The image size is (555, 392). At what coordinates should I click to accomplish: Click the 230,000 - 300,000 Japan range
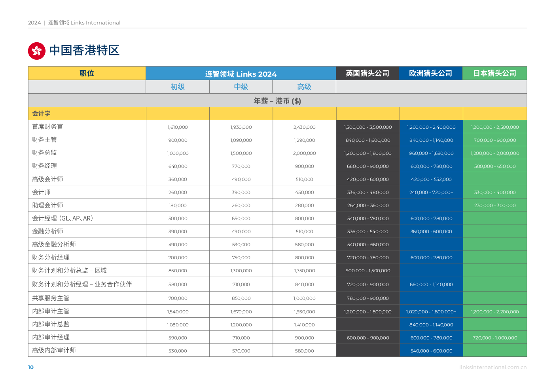(x=495, y=205)
